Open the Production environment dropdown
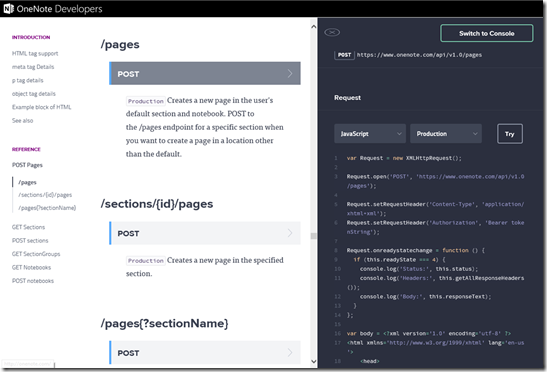This screenshot has width=547, height=372. [x=446, y=134]
